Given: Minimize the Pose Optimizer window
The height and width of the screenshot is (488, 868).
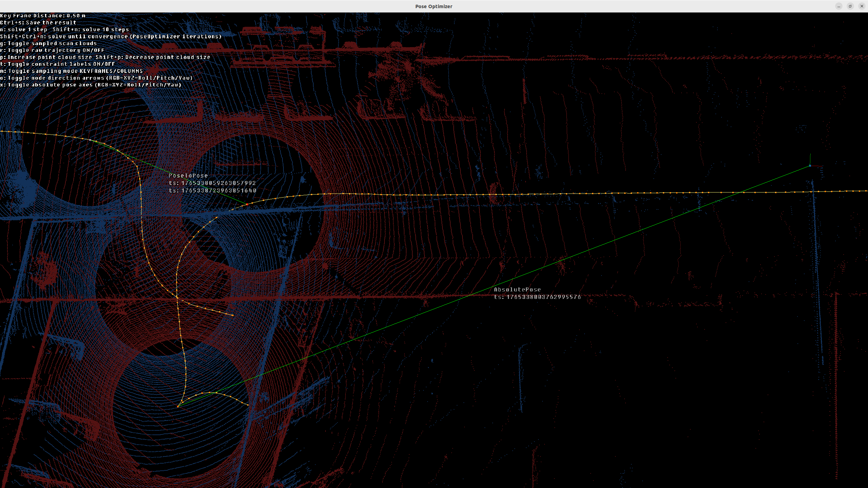Looking at the screenshot, I should click(839, 6).
